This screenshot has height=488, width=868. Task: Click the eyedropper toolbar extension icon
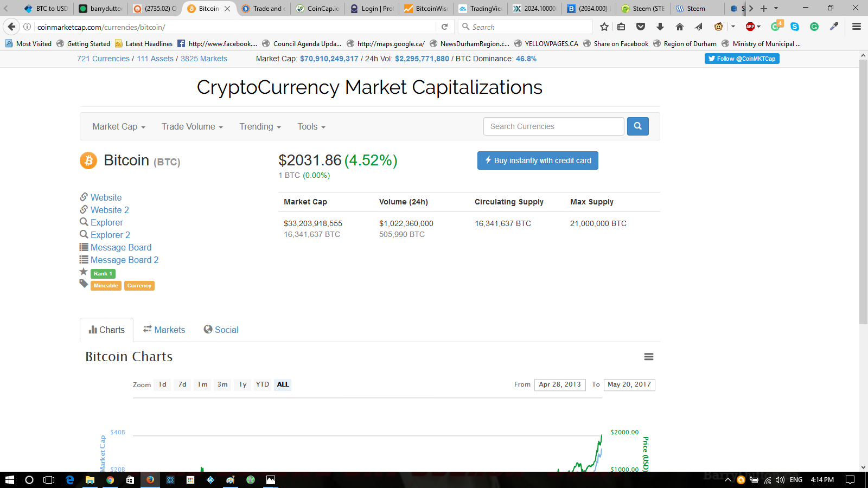pos(834,27)
